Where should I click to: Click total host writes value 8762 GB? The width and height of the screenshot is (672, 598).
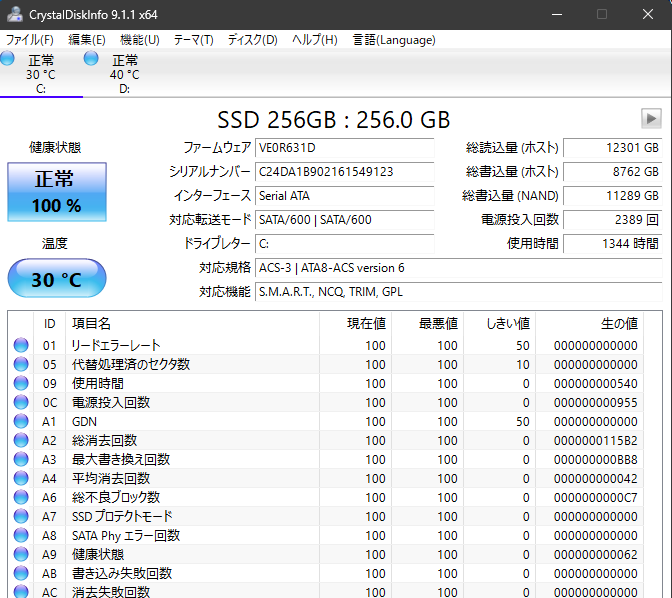point(613,172)
